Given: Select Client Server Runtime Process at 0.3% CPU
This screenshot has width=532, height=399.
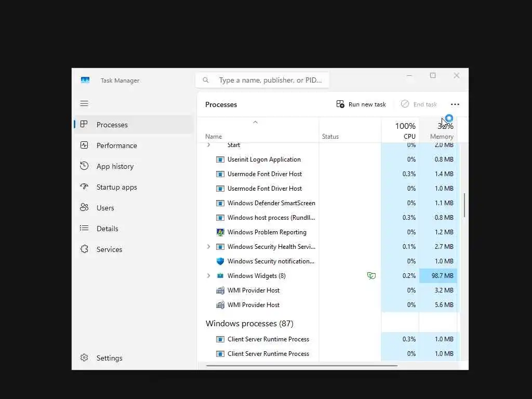Looking at the screenshot, I should tap(328, 339).
